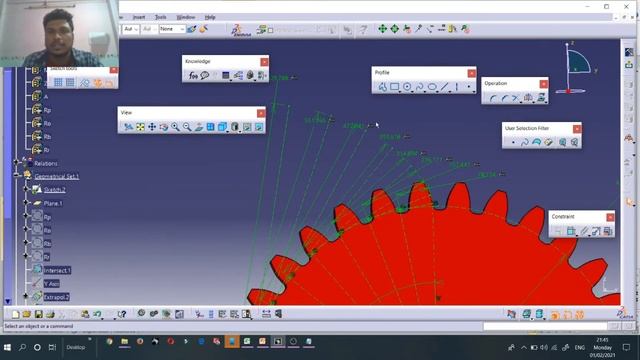Image resolution: width=640 pixels, height=360 pixels.
Task: Select the Rotate tool in View toolbar
Action: (x=164, y=127)
